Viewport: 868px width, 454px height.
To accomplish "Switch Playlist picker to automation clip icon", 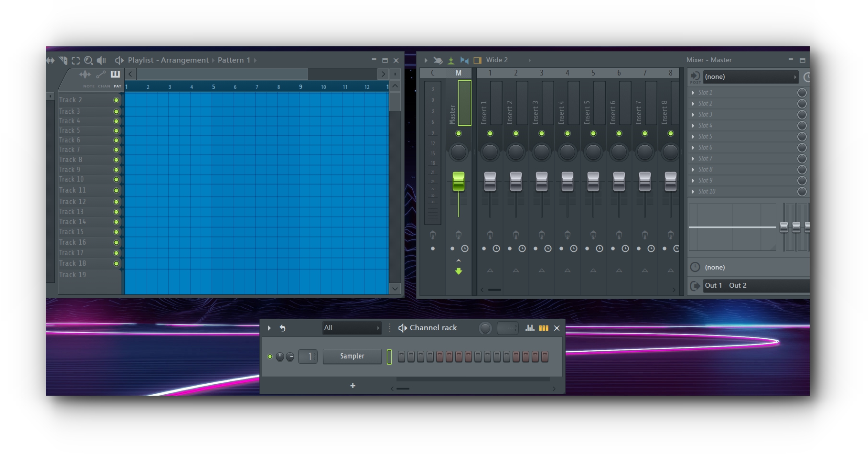I will [x=101, y=74].
